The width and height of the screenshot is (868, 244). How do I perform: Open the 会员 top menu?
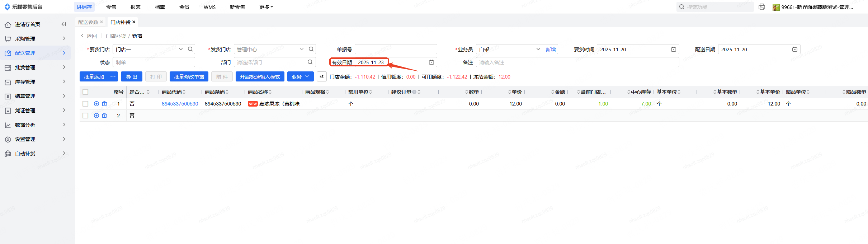(184, 7)
